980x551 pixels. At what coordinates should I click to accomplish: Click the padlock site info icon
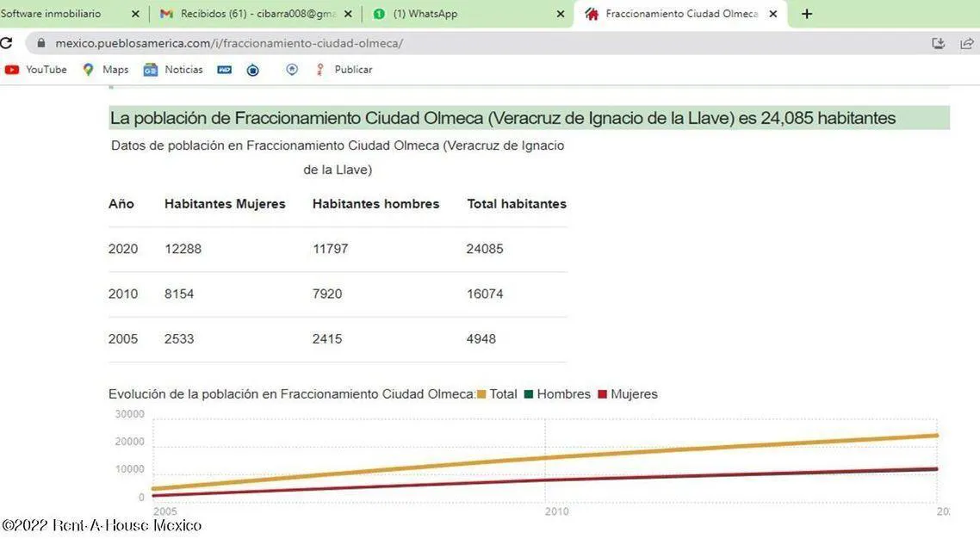point(41,43)
